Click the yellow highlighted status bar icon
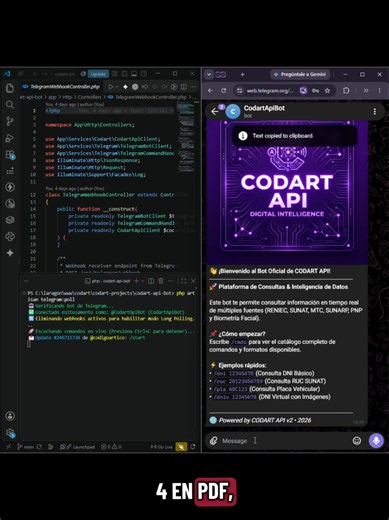Image resolution: width=389 pixels, height=520 pixels. click(181, 447)
